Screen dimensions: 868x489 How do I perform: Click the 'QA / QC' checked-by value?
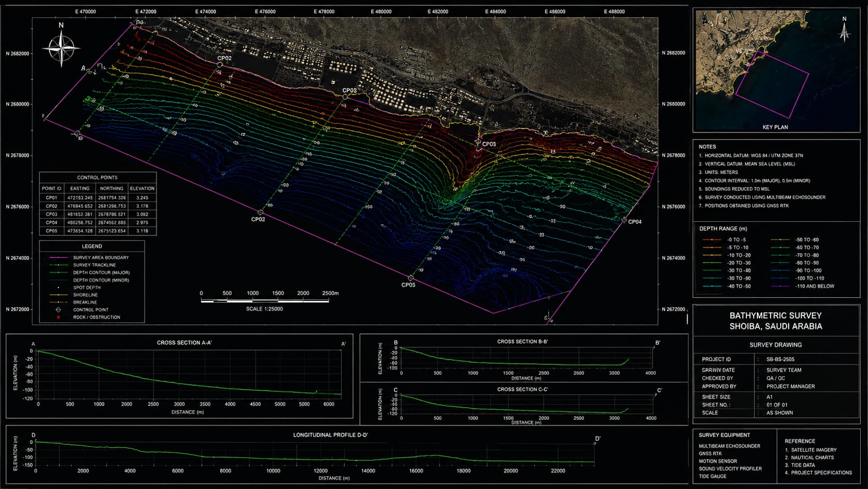[776, 378]
